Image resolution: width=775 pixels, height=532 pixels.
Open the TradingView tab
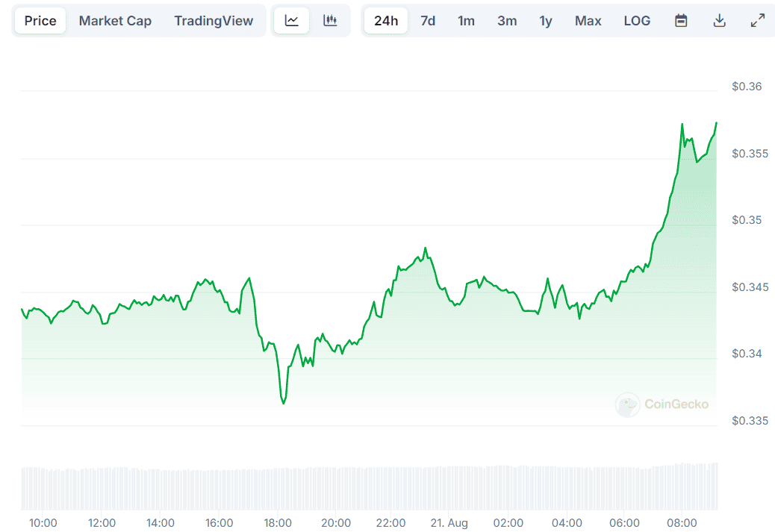click(214, 21)
